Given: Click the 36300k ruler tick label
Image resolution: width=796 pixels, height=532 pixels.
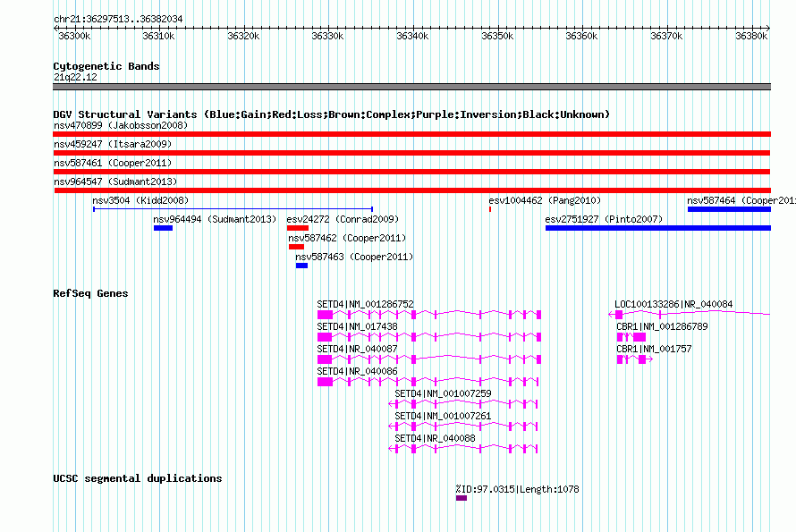Looking at the screenshot, I should 74,36.
